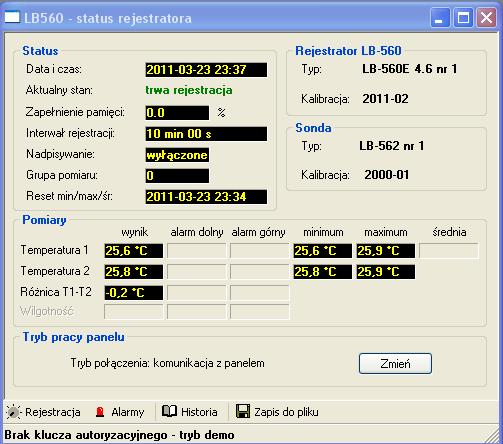Viewport: 503px width, 444px height.
Task: Click the 'minimum' column header
Action: click(x=323, y=232)
